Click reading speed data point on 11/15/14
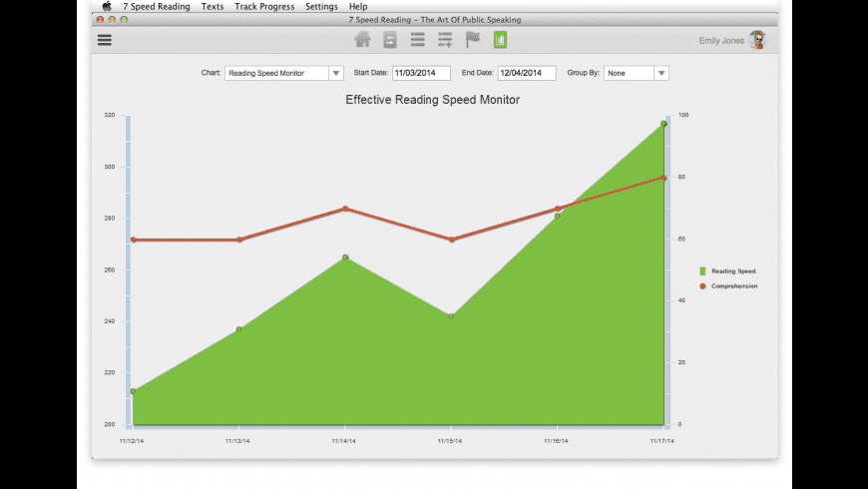This screenshot has width=868, height=489. (x=451, y=316)
